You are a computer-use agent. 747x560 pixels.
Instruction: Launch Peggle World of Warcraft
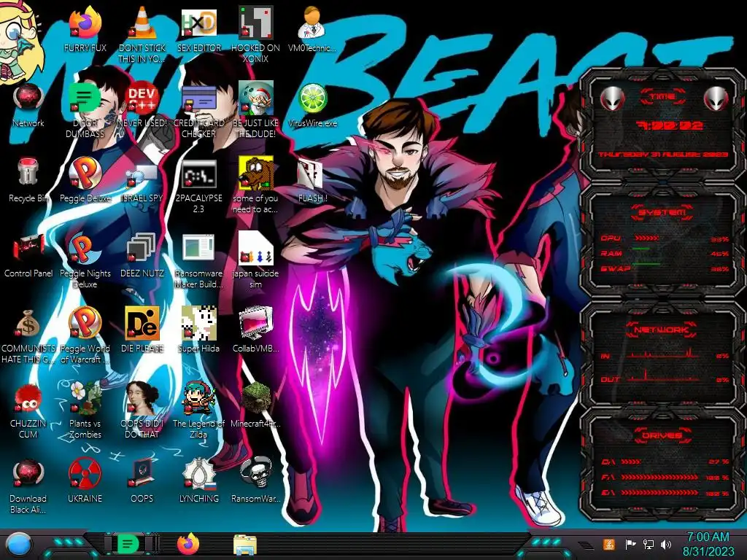[x=85, y=323]
